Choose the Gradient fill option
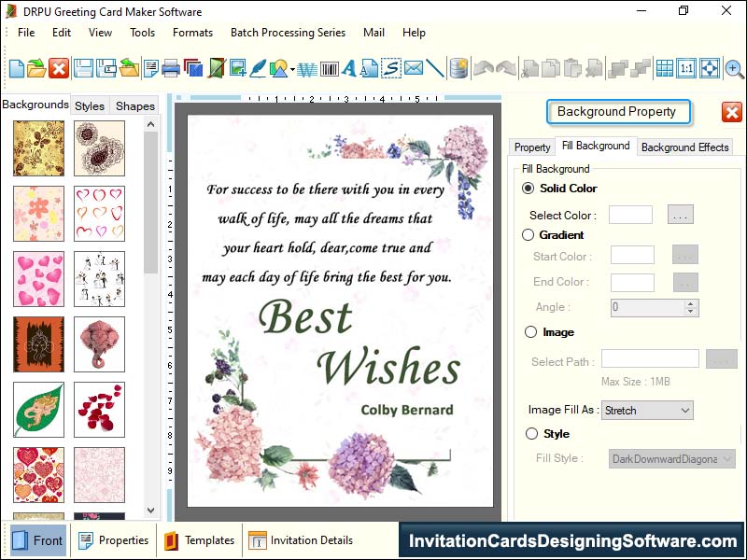The image size is (747, 560). coord(529,235)
